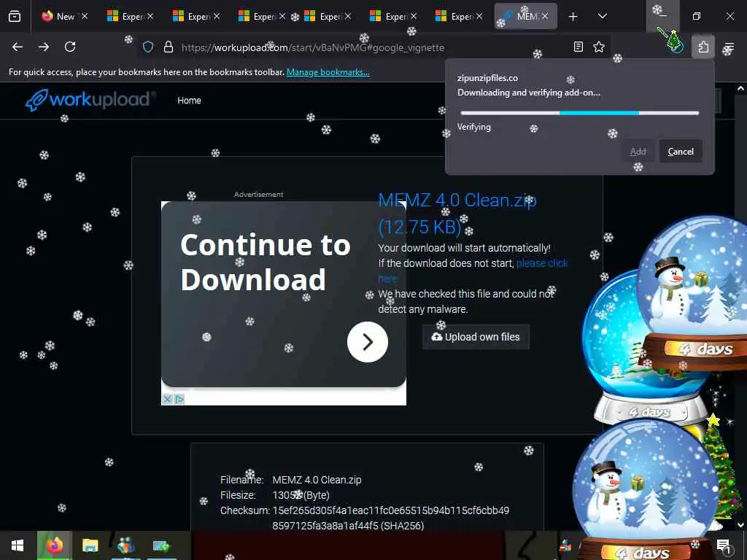List all tabs with the chevron
The height and width of the screenshot is (560, 747).
coord(602,17)
